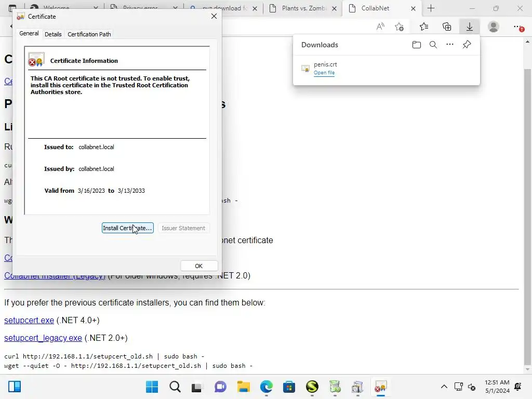532x399 pixels.
Task: Open the Certification Path tab
Action: pyautogui.click(x=89, y=34)
